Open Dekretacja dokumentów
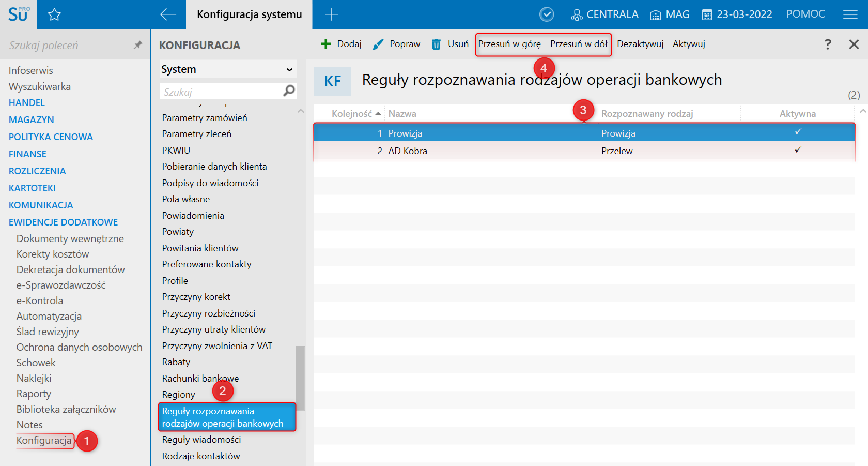This screenshot has height=466, width=868. point(71,269)
